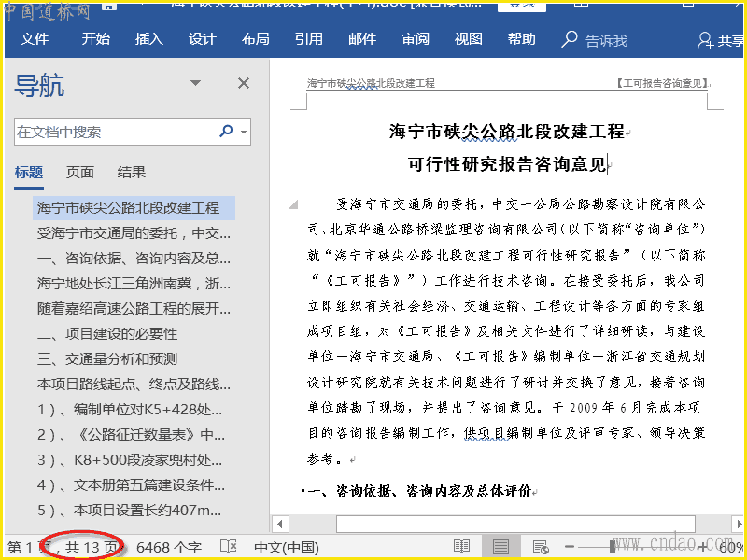Image resolution: width=747 pixels, height=560 pixels.
Task: Click header text 【工可报告咨询意见】
Action: pyautogui.click(x=661, y=83)
